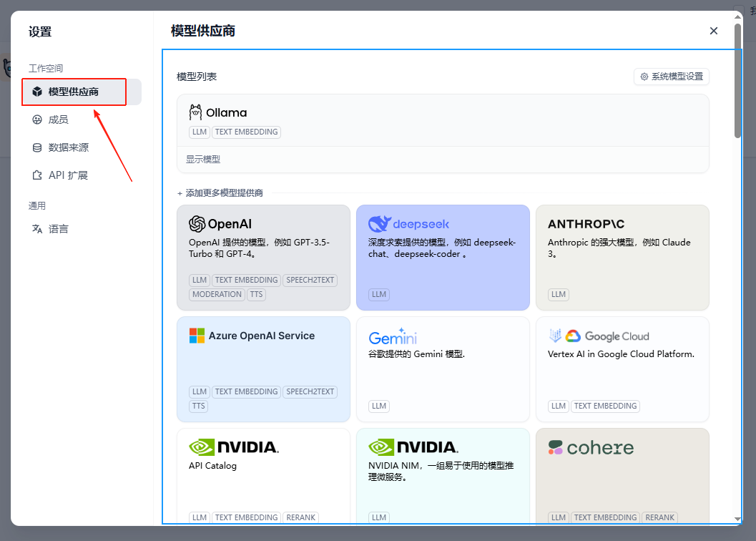Viewport: 756px width, 541px height.
Task: Select the 模型供应商 sidebar item
Action: pyautogui.click(x=74, y=92)
